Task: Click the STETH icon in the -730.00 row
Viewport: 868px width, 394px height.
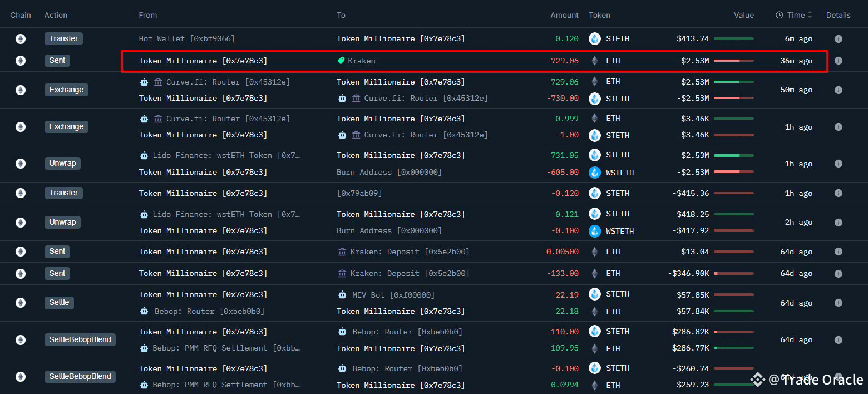Action: point(595,98)
